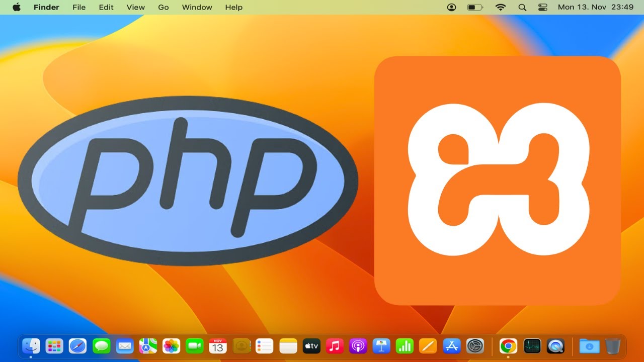Viewport: 644px width, 362px height.
Task: Open the Window menu
Action: pos(197,8)
